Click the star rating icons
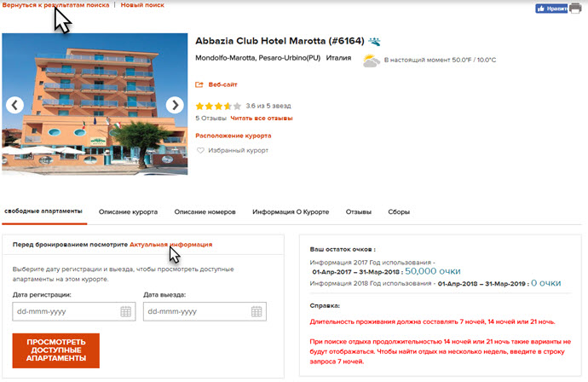588x382 pixels. click(218, 107)
